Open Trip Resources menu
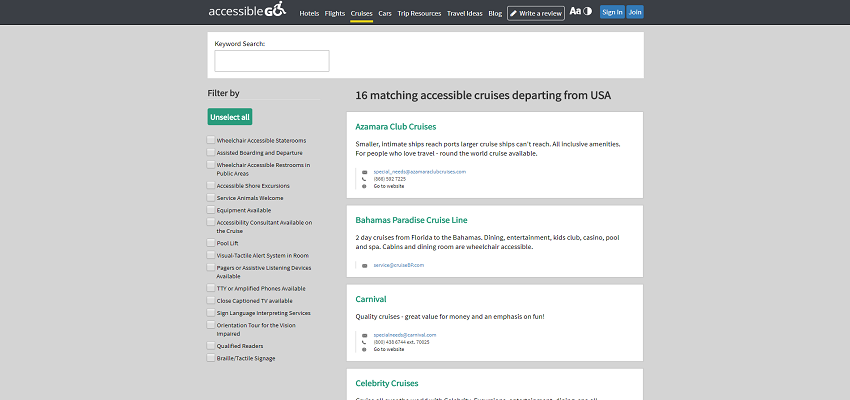The width and height of the screenshot is (850, 400). (419, 14)
